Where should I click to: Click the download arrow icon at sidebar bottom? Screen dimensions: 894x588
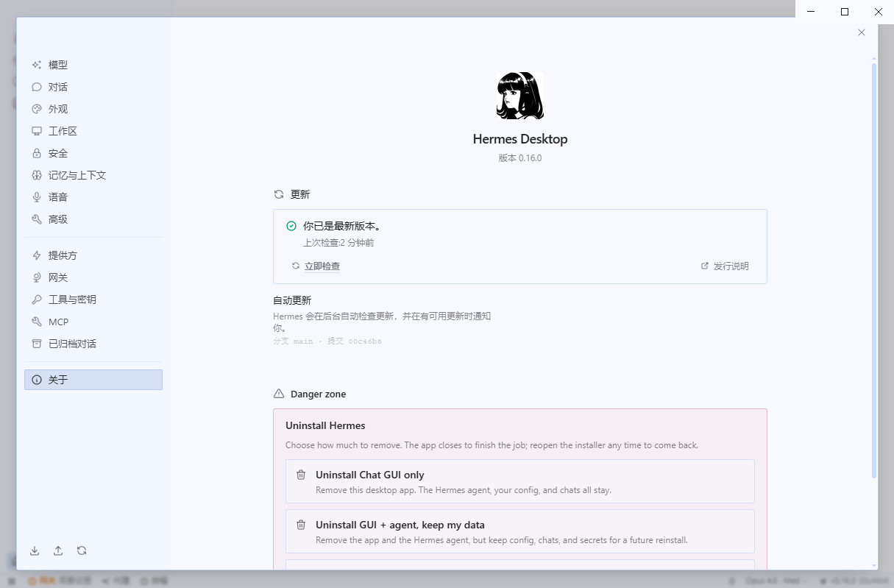(x=35, y=550)
